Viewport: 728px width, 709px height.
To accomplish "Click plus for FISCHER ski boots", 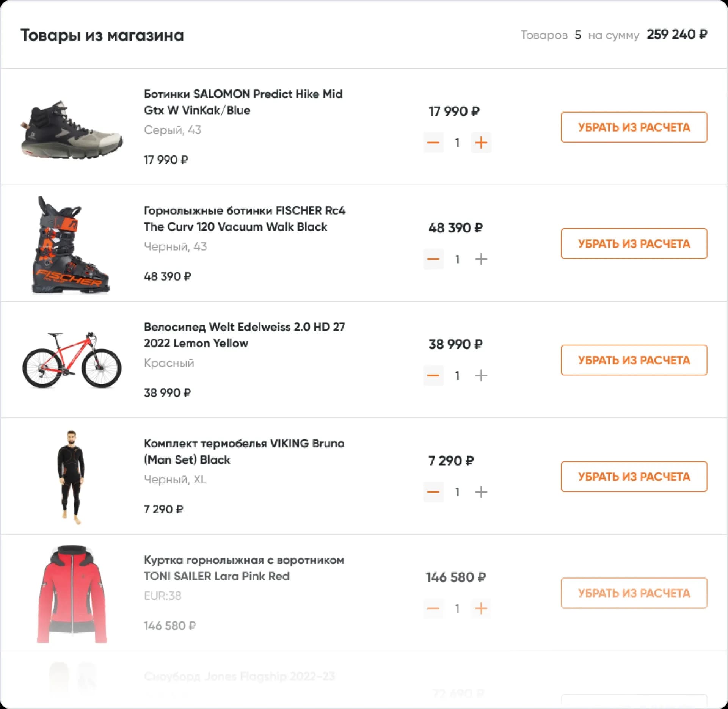I will pos(481,259).
